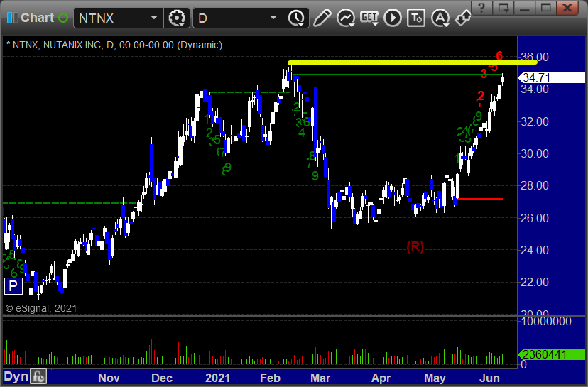
Task: Click the 36.00 price axis label
Action: click(535, 57)
